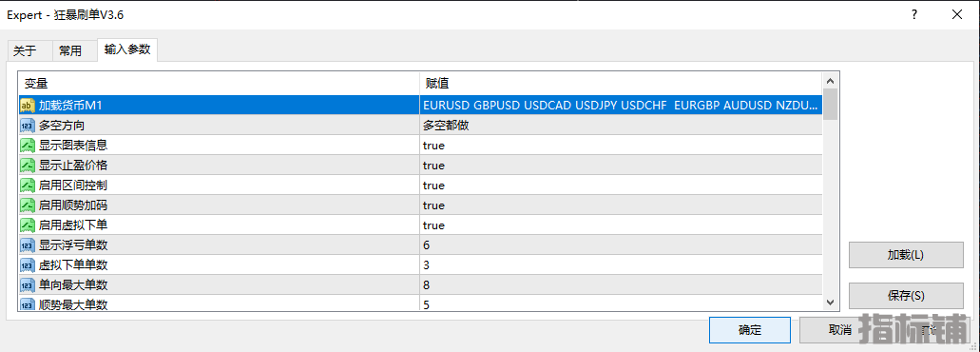The width and height of the screenshot is (980, 352).
Task: Edit the value 3 of 虚拟下单单数
Action: click(x=622, y=265)
